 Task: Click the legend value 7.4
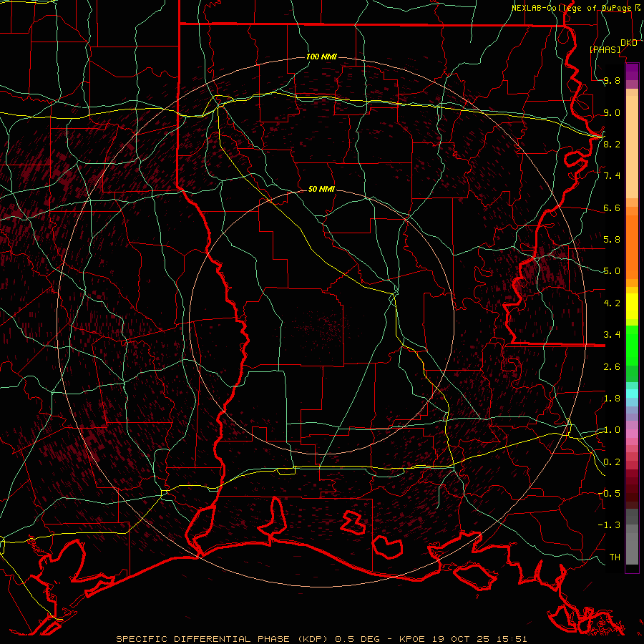[612, 176]
